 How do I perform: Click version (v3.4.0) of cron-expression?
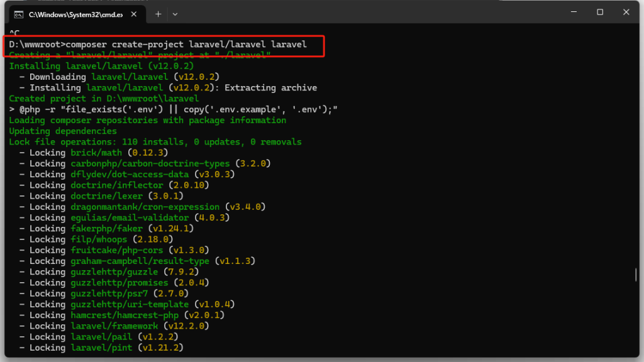click(x=245, y=207)
